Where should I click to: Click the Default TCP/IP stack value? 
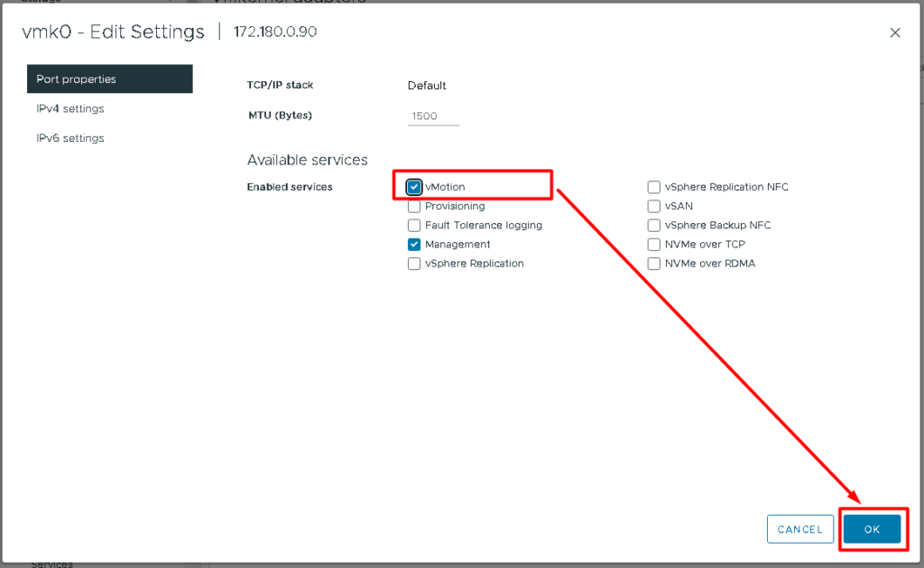click(426, 85)
